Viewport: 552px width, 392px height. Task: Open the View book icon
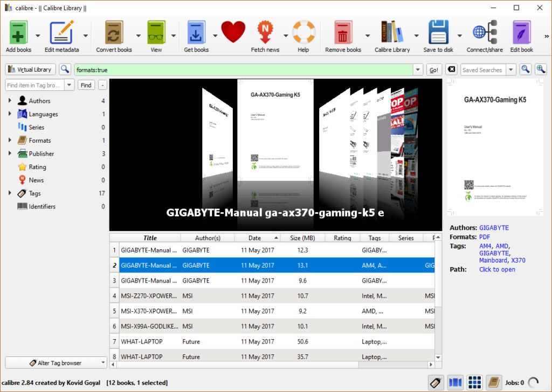(156, 32)
